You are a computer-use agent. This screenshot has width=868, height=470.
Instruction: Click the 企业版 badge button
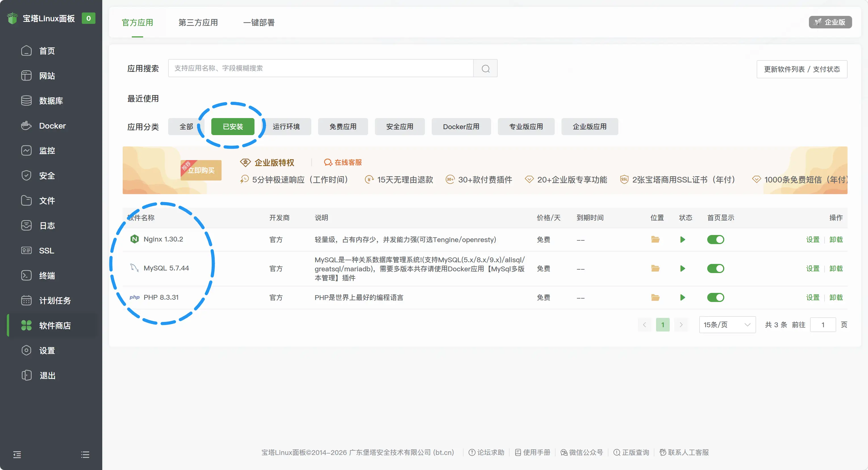pos(830,22)
